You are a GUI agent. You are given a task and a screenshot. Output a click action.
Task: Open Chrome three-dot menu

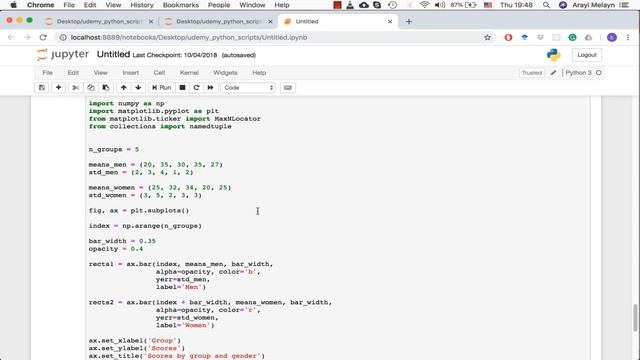pos(628,37)
